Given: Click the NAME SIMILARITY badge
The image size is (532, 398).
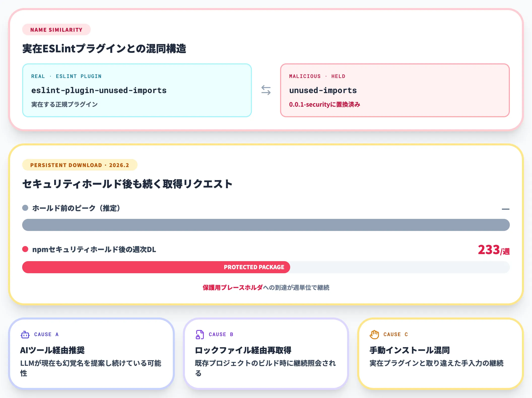Looking at the screenshot, I should (x=56, y=30).
